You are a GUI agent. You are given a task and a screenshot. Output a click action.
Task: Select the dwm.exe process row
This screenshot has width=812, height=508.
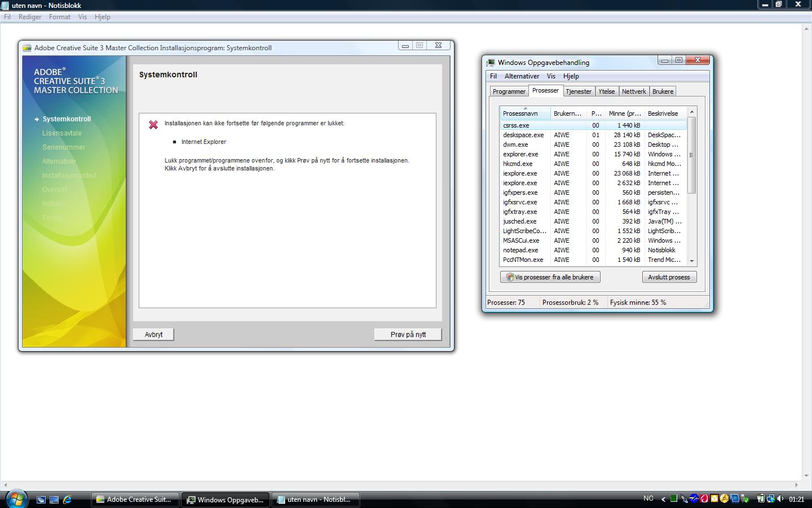593,144
